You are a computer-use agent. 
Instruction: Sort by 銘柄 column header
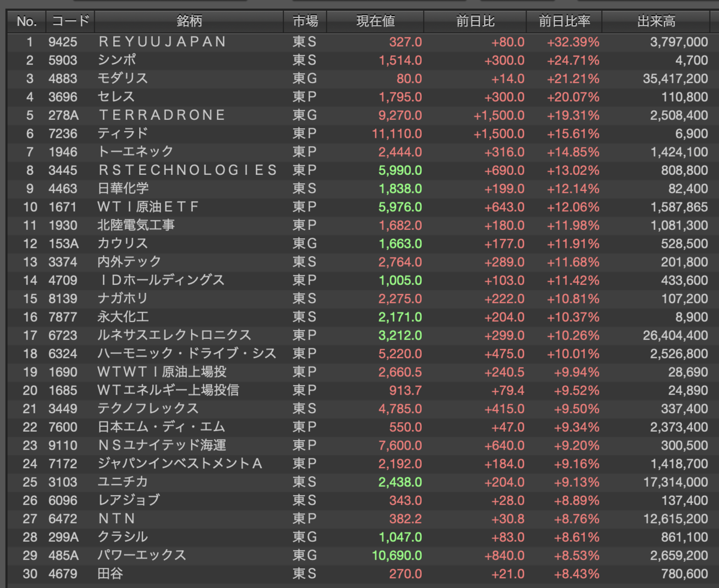[x=189, y=22]
